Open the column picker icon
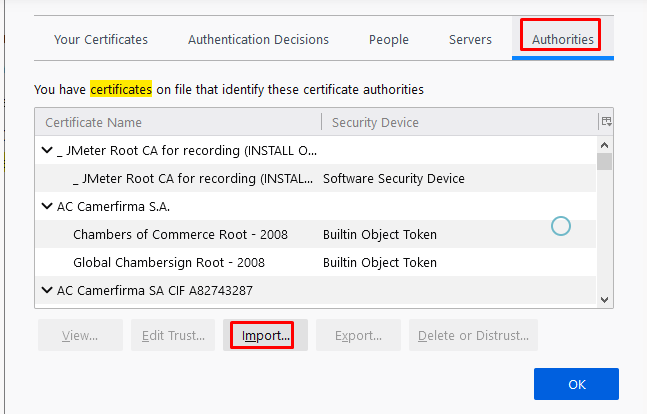 [605, 122]
